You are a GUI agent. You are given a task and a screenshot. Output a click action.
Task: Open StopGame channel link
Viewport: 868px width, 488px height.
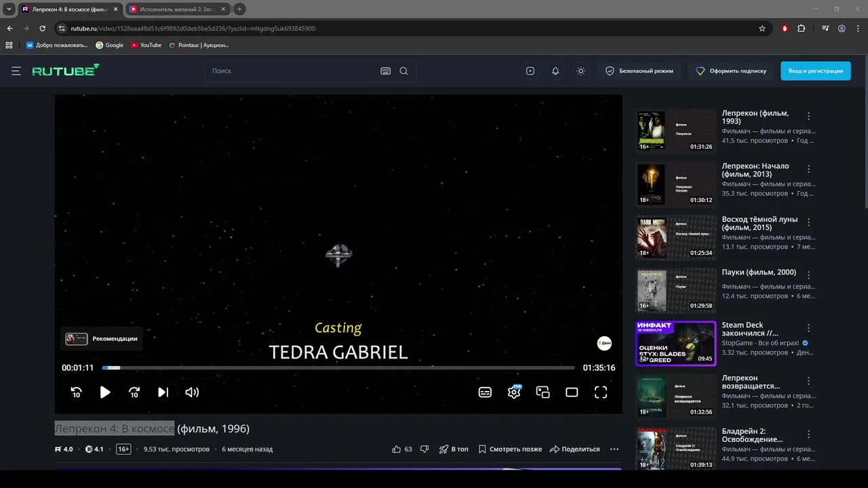point(760,343)
